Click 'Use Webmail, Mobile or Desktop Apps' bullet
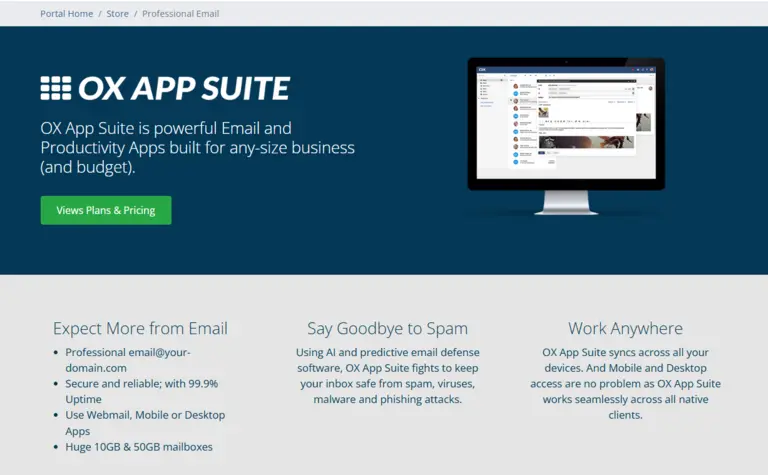 pyautogui.click(x=145, y=423)
